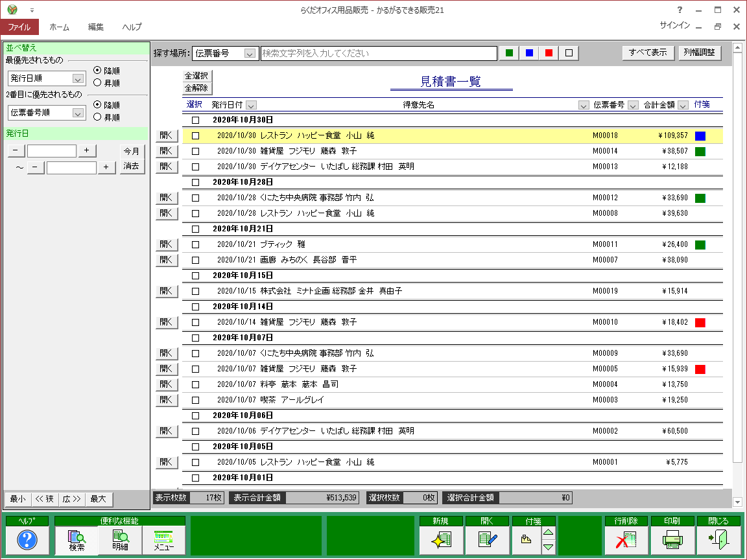
Task: Click the app logo in title bar
Action: 12,10
